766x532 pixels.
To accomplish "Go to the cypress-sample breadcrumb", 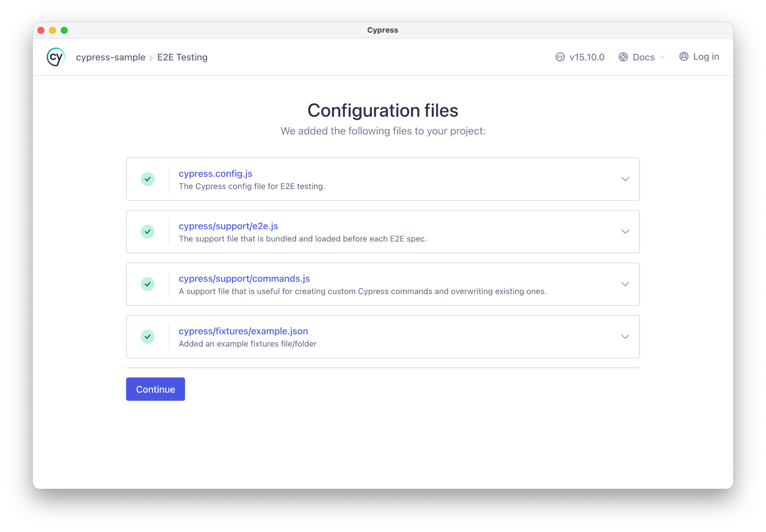I will tap(111, 57).
